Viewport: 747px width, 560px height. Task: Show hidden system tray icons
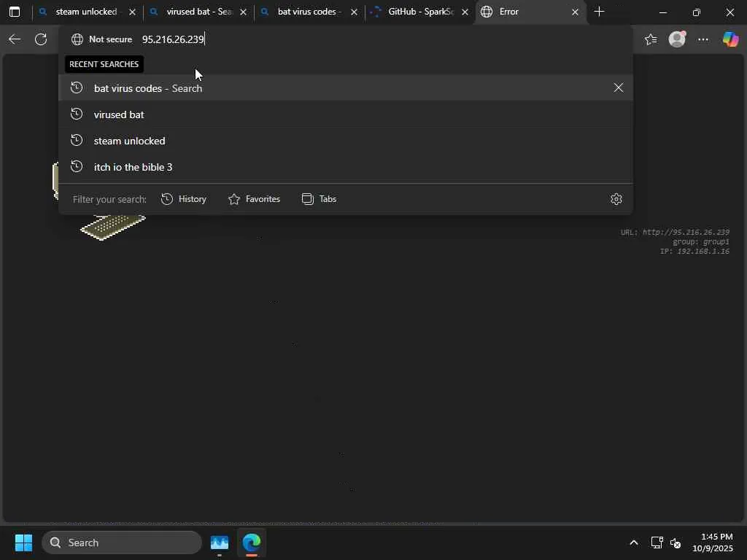(634, 542)
